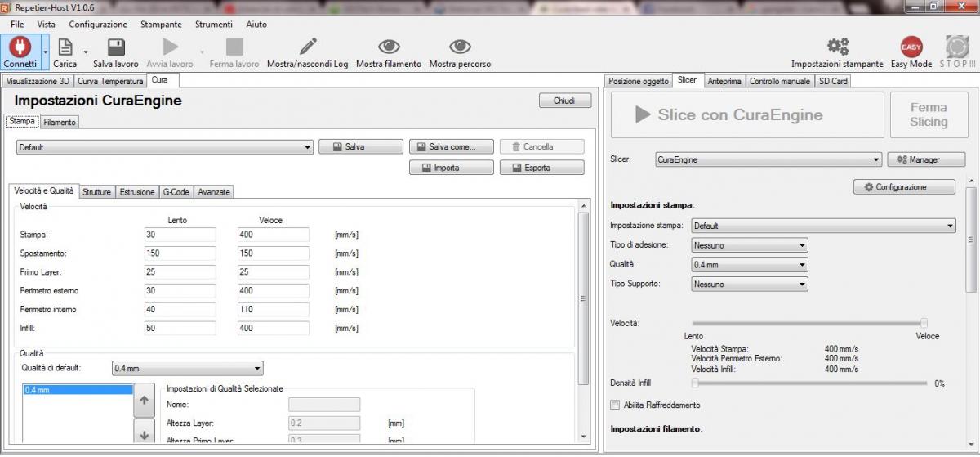Open the Stampante menu
The height and width of the screenshot is (457, 980).
click(x=161, y=25)
